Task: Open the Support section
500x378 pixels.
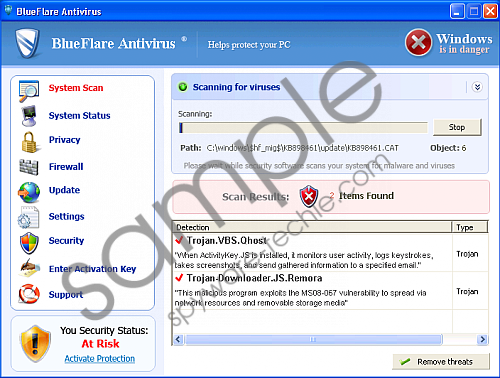Action: tap(66, 295)
